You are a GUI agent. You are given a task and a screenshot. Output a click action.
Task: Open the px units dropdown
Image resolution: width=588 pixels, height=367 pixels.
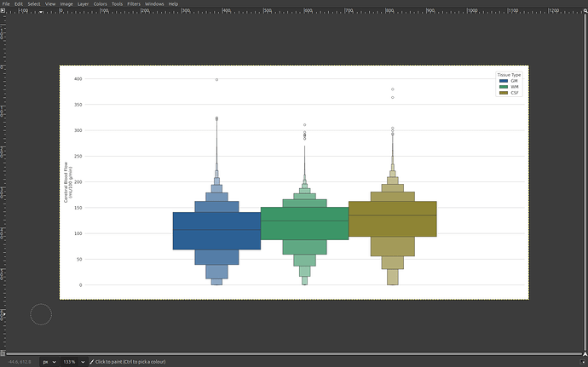click(x=49, y=362)
